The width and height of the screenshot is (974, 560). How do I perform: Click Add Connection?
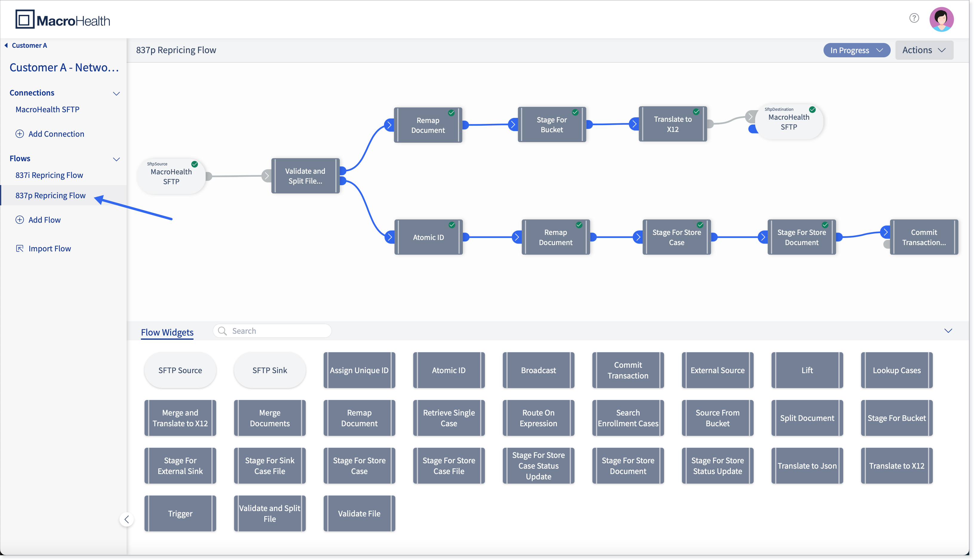pos(50,134)
